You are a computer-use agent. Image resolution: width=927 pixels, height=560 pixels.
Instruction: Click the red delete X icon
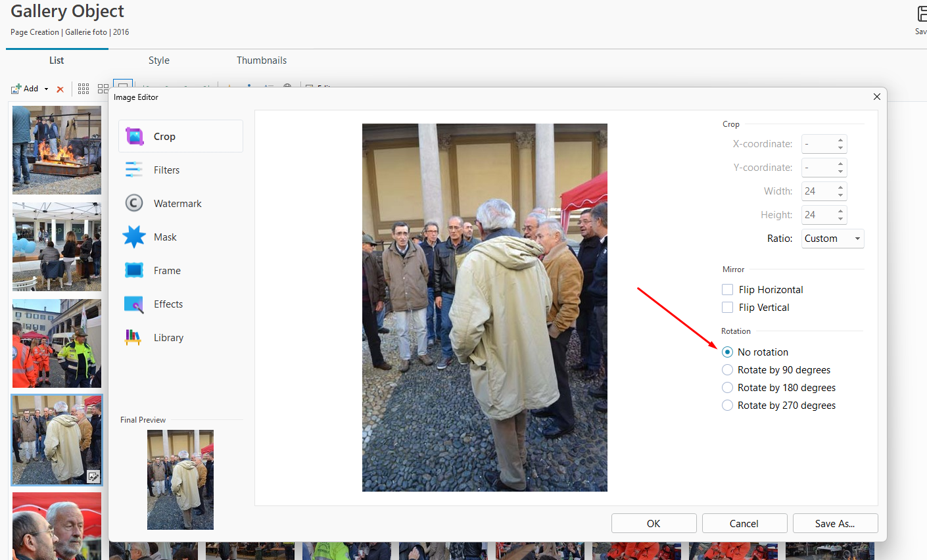tap(60, 89)
